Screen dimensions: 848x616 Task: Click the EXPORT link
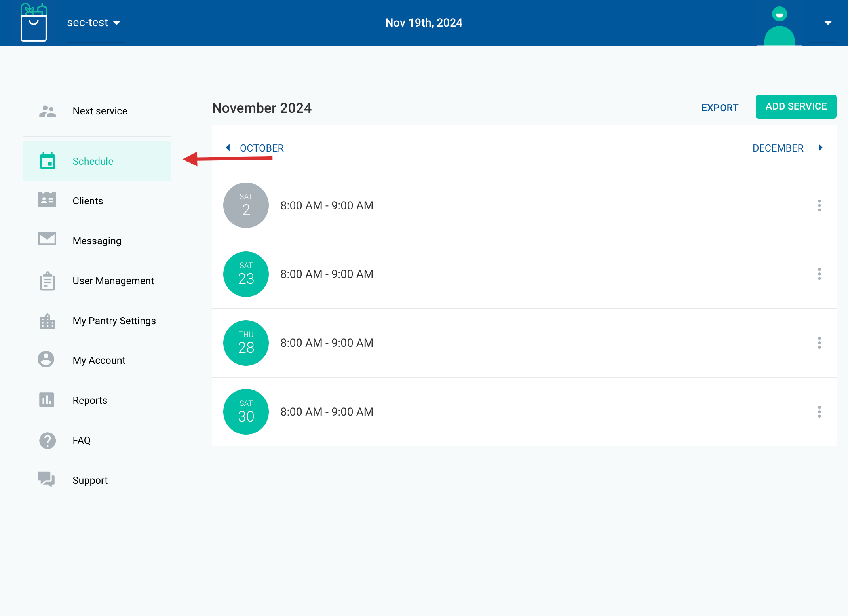point(720,108)
